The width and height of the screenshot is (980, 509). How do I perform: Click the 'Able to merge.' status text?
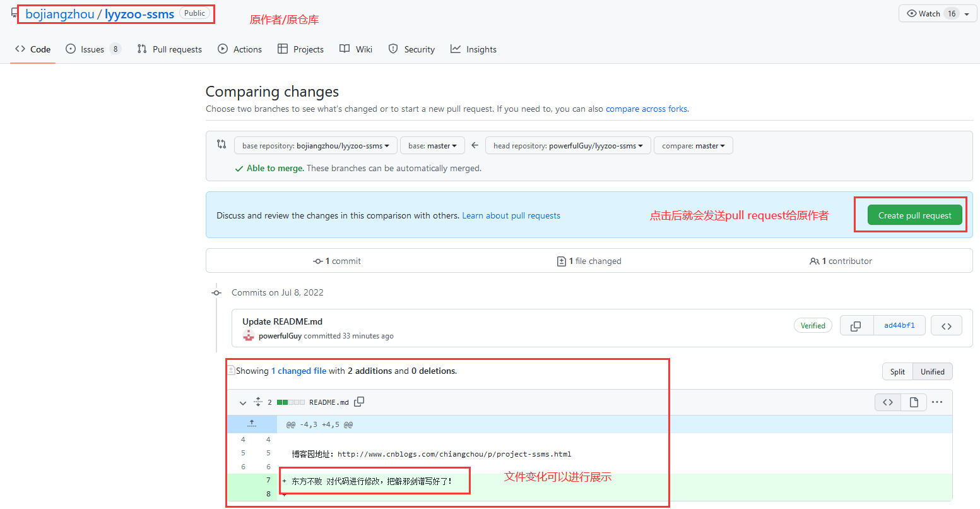[x=275, y=169]
